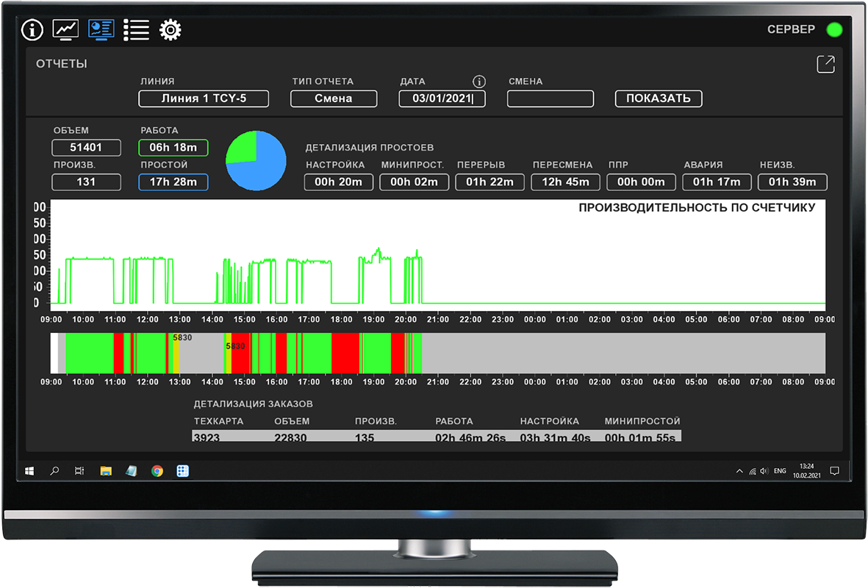Click the АВАРИЯ downtime value 01h 17m

click(717, 182)
